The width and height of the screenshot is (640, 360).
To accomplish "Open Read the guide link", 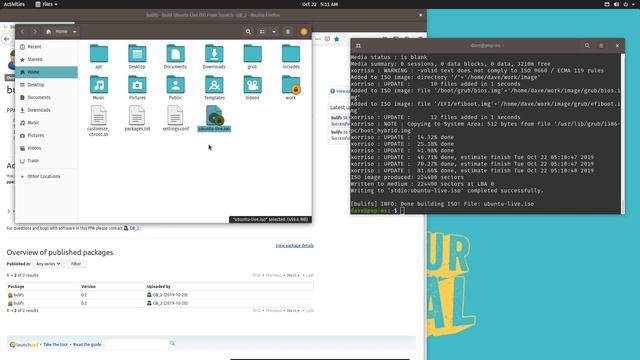I will point(87,345).
